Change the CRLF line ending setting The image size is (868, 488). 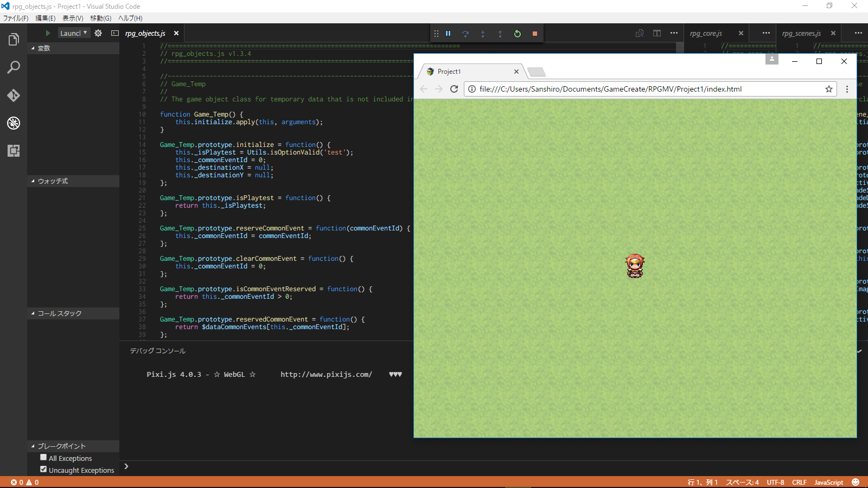point(799,482)
